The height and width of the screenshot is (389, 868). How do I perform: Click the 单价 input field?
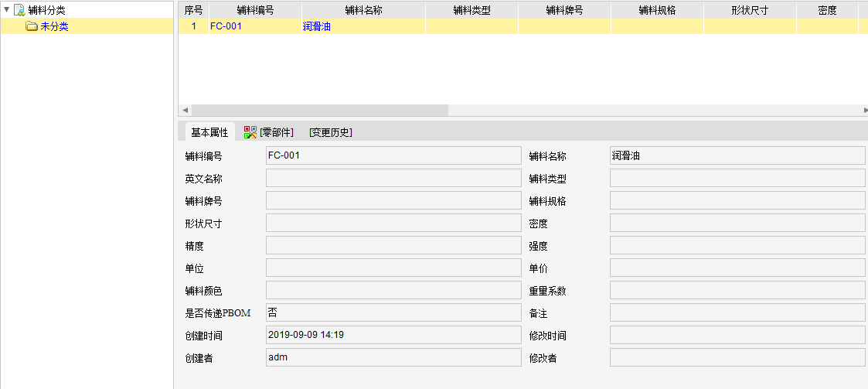pos(737,268)
